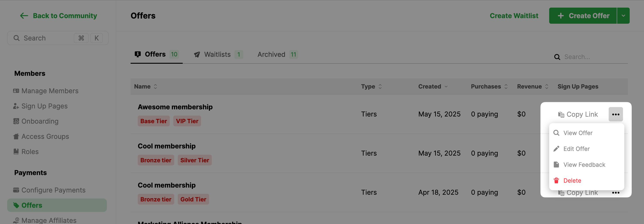The height and width of the screenshot is (224, 644).
Task: Select Edit Offer from the context menu
Action: [x=576, y=149]
